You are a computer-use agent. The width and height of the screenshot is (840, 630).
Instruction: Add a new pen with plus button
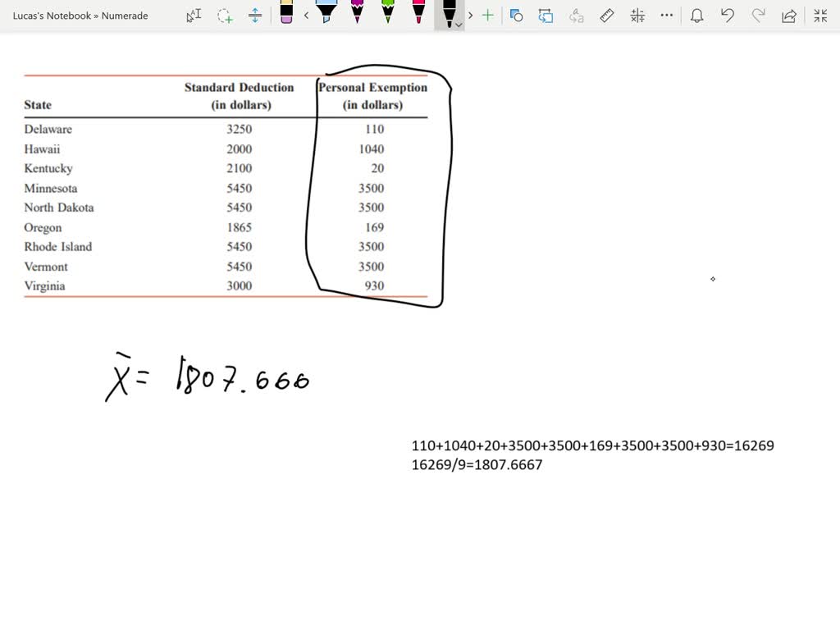point(487,15)
